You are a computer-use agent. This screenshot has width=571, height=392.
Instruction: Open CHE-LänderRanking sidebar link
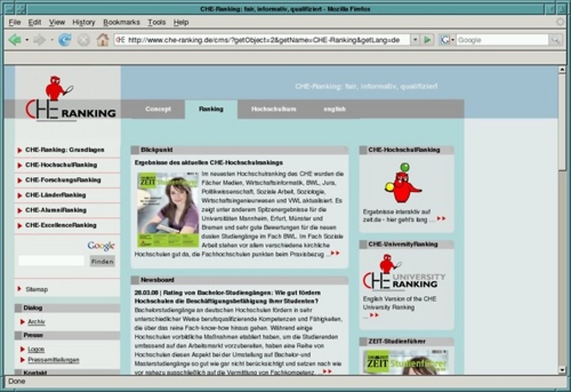coord(56,195)
